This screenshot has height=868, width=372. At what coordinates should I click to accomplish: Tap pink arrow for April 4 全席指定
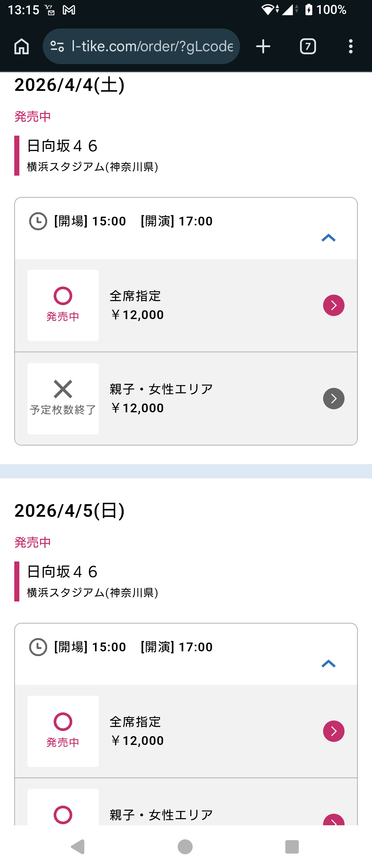coord(334,305)
